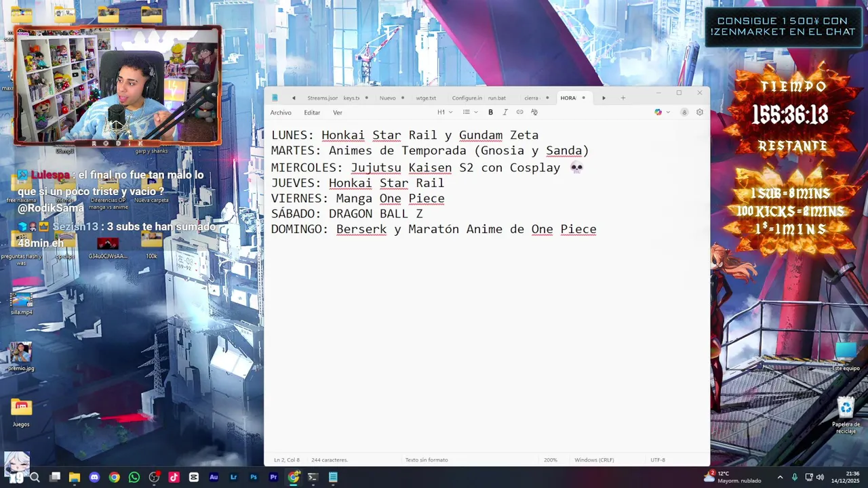Open Adobe Lightroom from the taskbar
Image resolution: width=868 pixels, height=488 pixels.
coord(234,477)
